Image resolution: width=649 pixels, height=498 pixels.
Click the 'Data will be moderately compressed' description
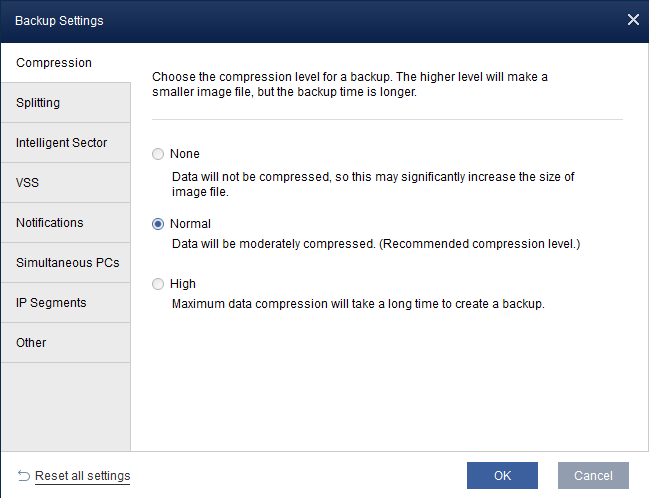tap(375, 244)
